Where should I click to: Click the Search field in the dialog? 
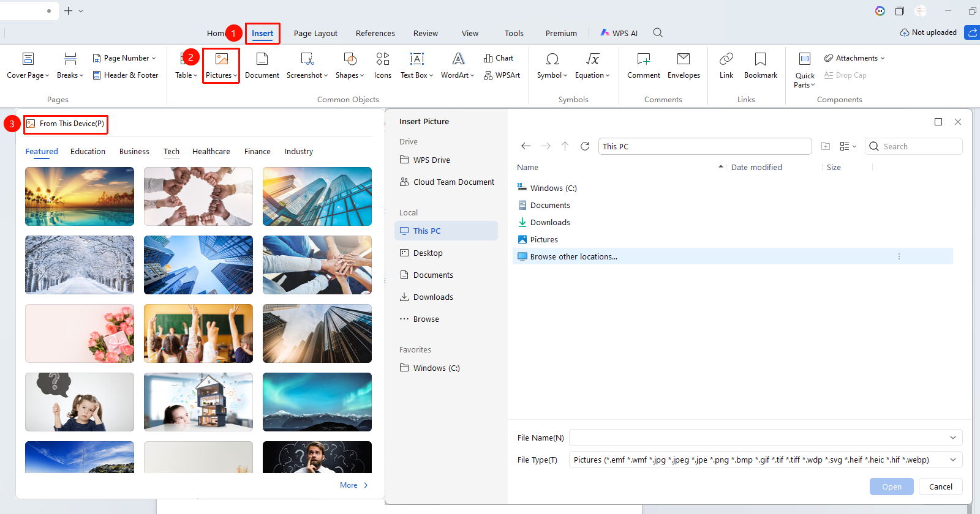(914, 146)
